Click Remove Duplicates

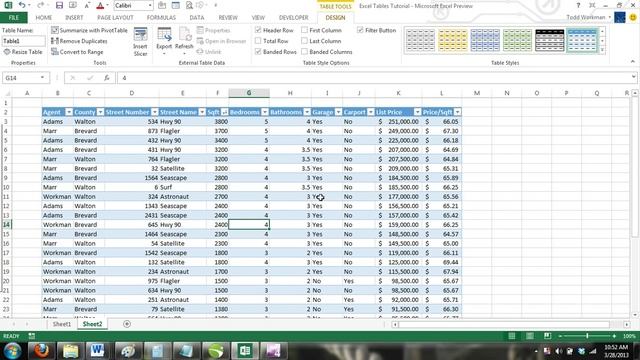point(79,41)
